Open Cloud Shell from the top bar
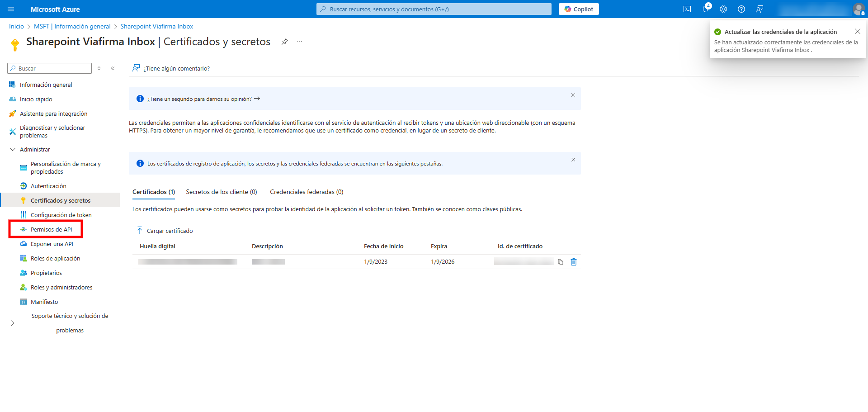The image size is (868, 412). (687, 9)
